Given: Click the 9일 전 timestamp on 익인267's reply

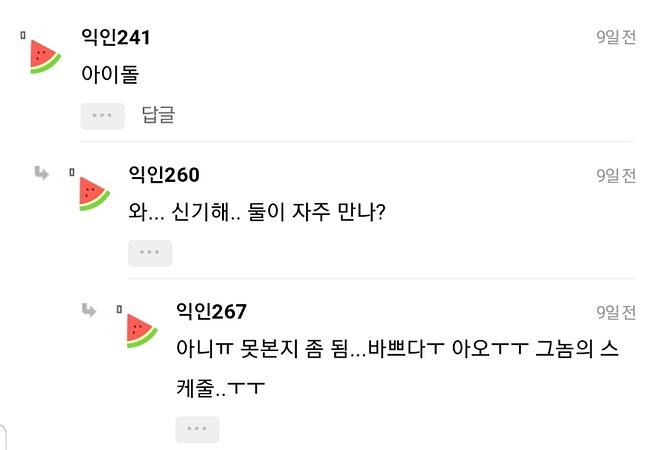Looking at the screenshot, I should 616,312.
